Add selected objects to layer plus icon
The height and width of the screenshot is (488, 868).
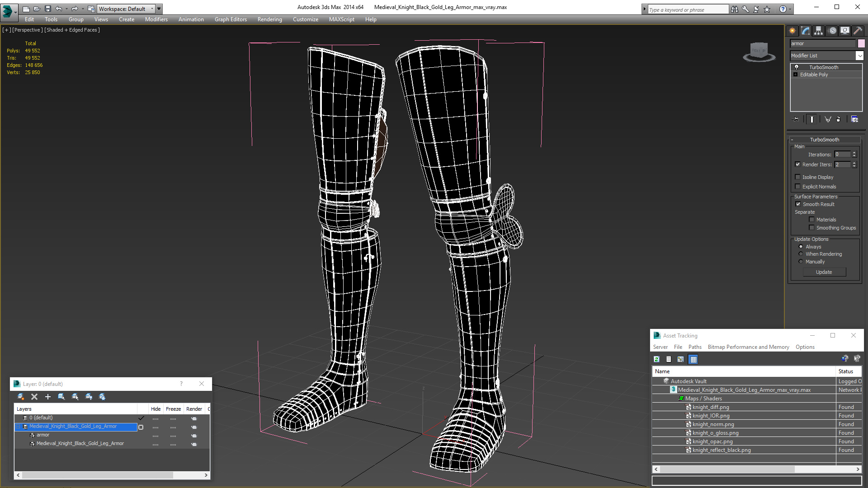[48, 397]
